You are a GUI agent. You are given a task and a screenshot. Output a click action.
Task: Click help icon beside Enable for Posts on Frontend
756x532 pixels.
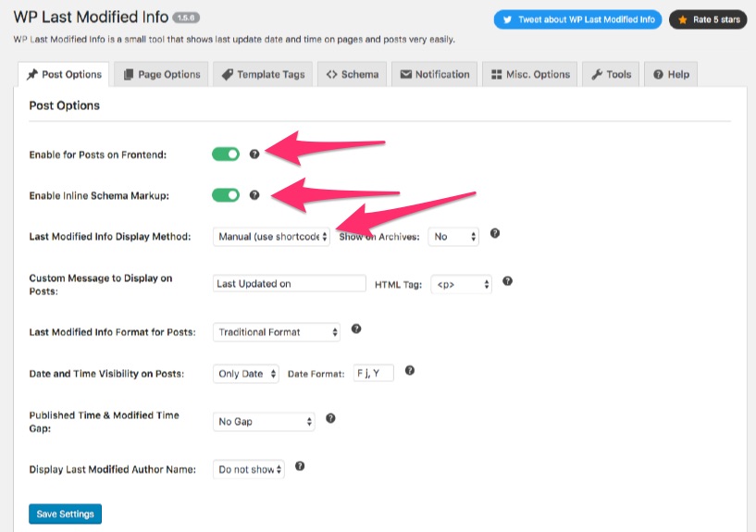[x=254, y=155]
